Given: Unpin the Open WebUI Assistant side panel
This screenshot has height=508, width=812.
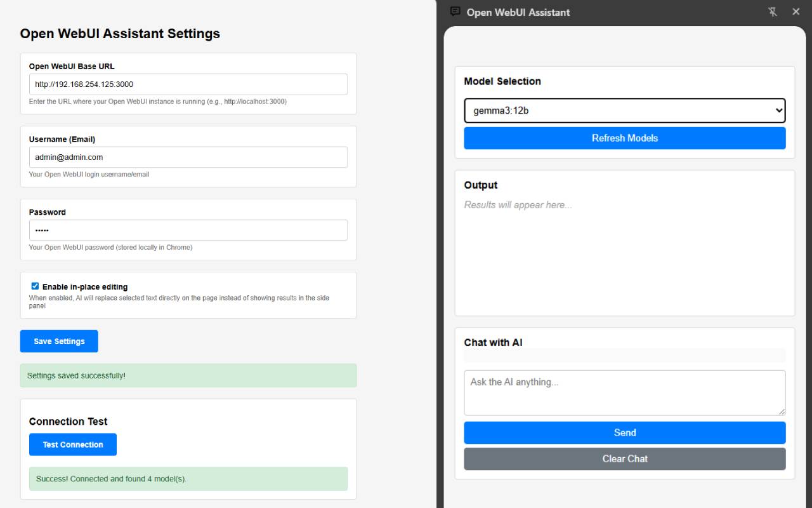Looking at the screenshot, I should (772, 11).
